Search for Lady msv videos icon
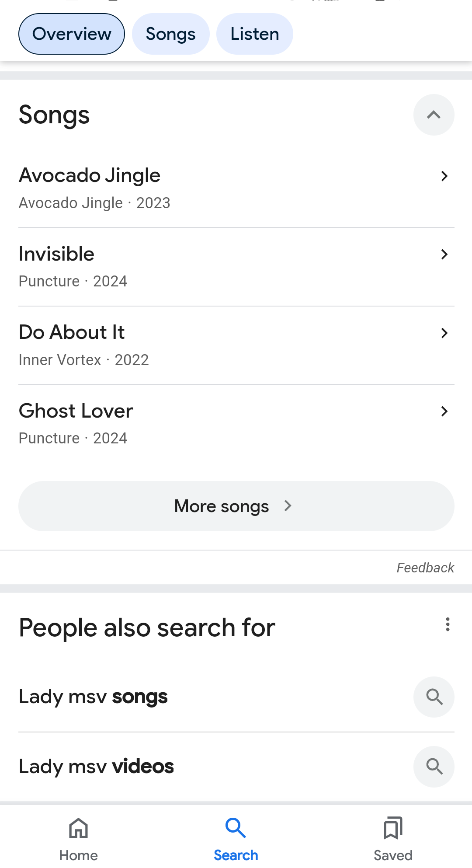This screenshot has width=472, height=868. pos(434,767)
